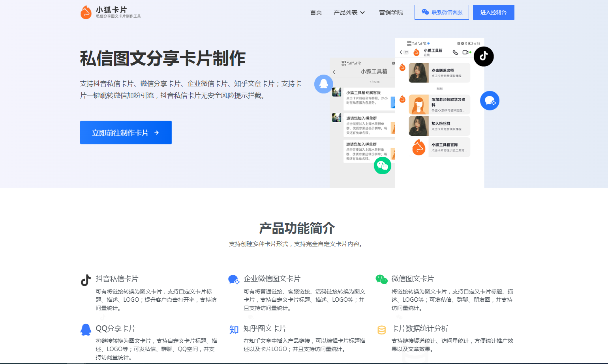Click the blue QQ penguin circle icon
Screen dimensions: 608x364
coord(324,84)
